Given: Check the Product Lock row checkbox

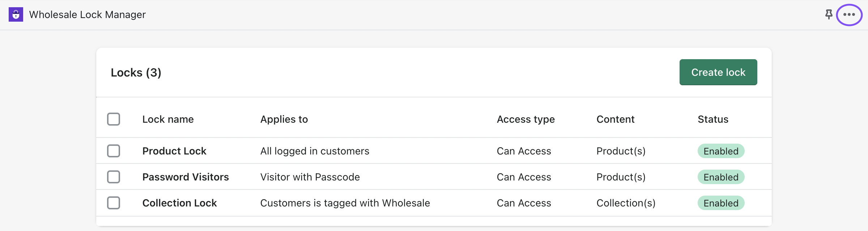Looking at the screenshot, I should [x=114, y=151].
